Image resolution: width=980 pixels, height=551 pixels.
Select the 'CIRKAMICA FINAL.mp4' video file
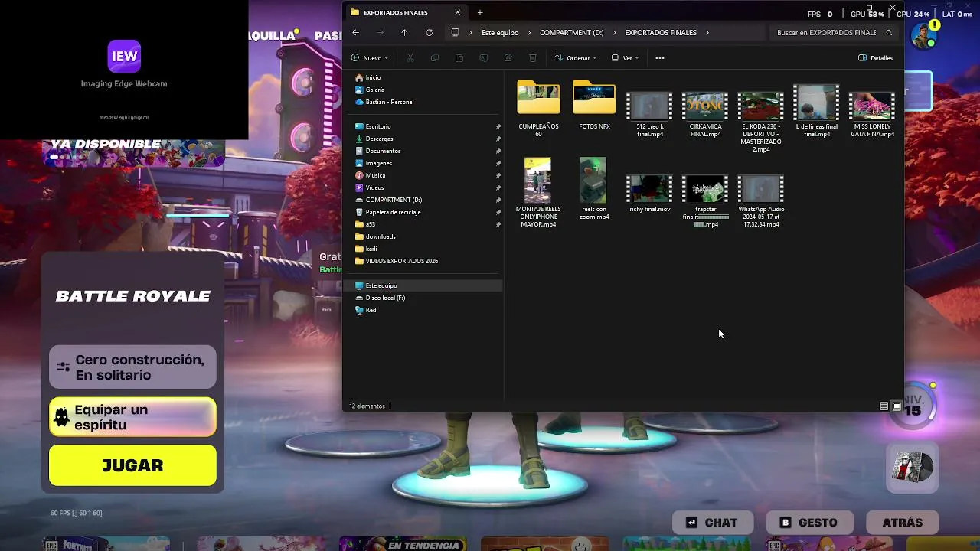click(705, 113)
